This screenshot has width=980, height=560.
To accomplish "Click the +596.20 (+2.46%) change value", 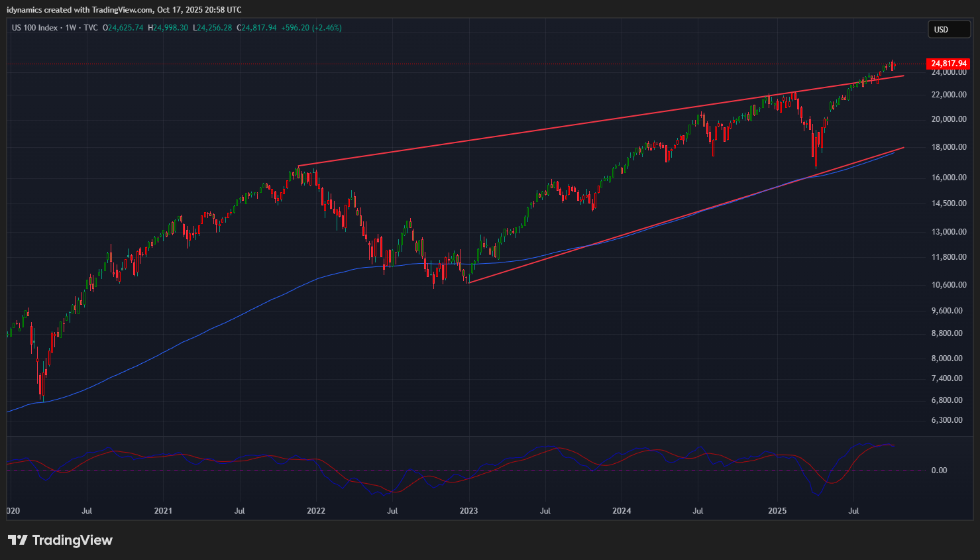I will (x=311, y=28).
